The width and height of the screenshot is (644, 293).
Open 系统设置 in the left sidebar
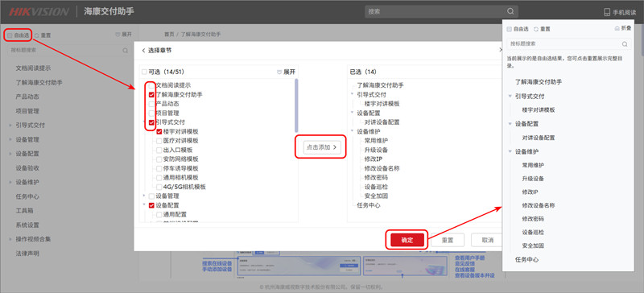(27, 225)
